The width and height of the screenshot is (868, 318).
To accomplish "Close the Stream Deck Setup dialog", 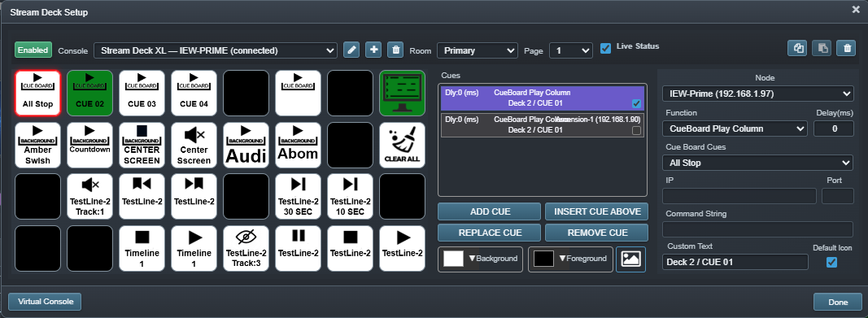I will tap(855, 10).
